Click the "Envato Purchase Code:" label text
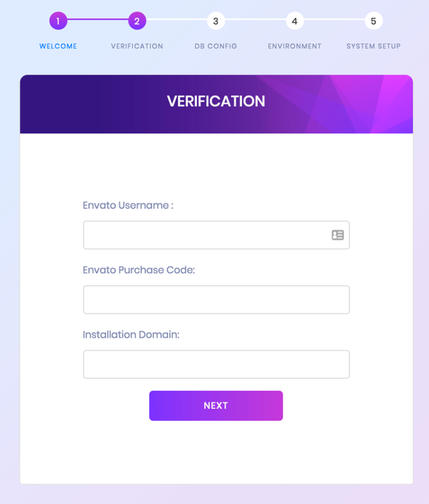Viewport: 429px width, 504px height. click(x=139, y=270)
